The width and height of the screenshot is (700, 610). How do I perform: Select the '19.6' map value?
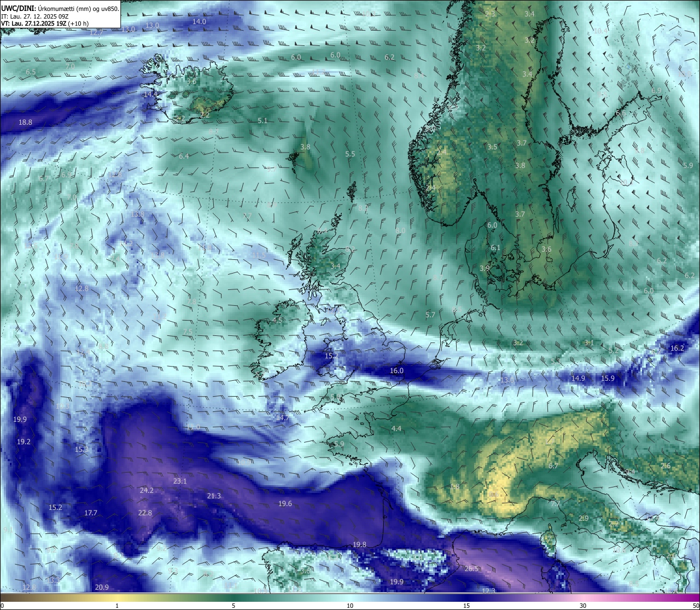tap(285, 504)
